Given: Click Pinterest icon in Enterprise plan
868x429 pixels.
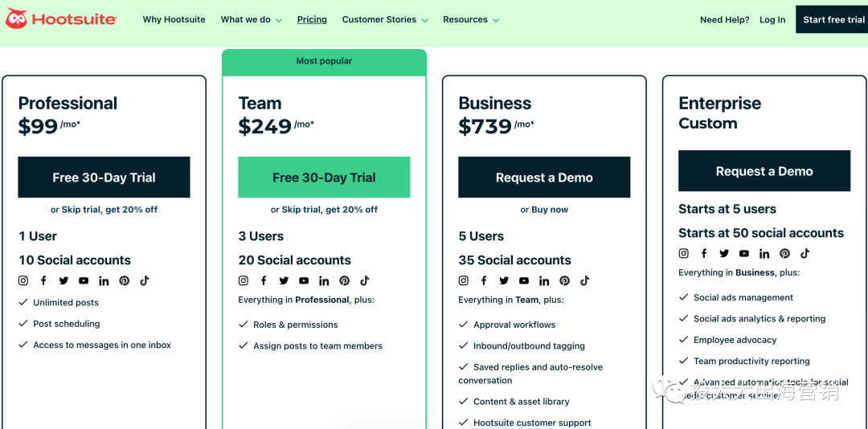Looking at the screenshot, I should click(x=784, y=254).
